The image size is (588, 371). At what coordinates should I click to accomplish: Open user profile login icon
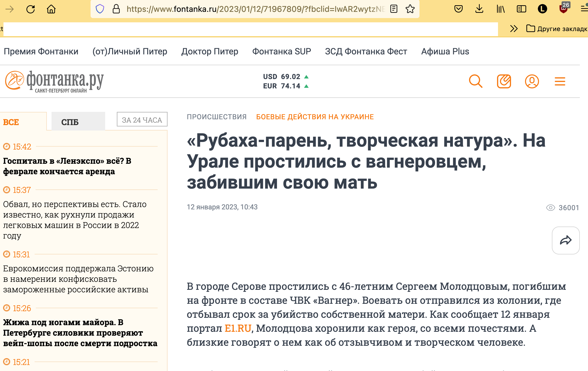(532, 81)
